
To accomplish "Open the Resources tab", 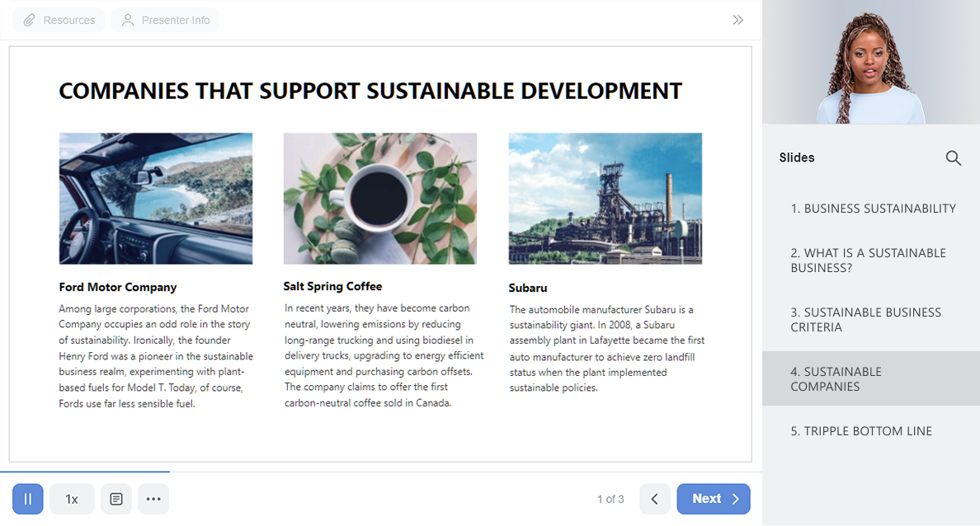I will (59, 20).
